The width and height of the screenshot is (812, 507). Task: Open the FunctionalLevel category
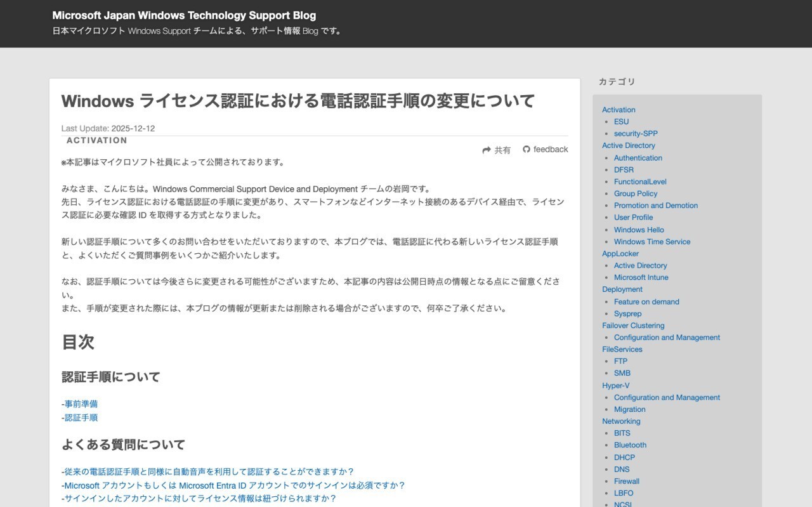(640, 181)
